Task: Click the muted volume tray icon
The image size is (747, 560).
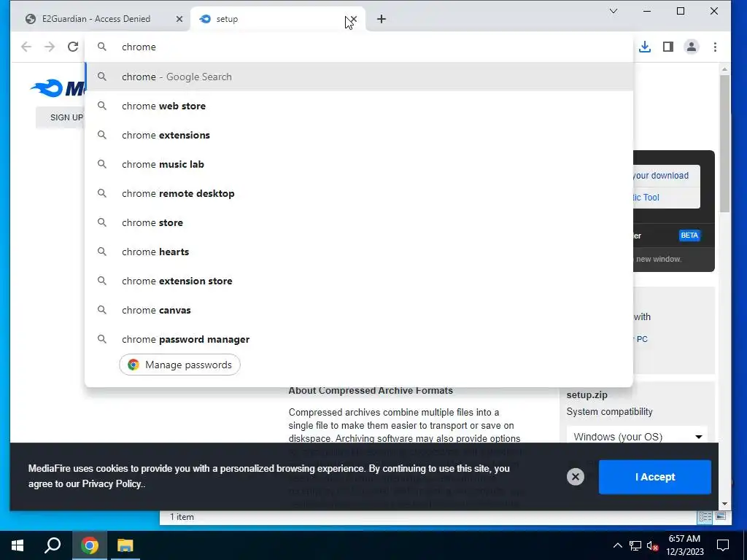Action: click(x=652, y=545)
